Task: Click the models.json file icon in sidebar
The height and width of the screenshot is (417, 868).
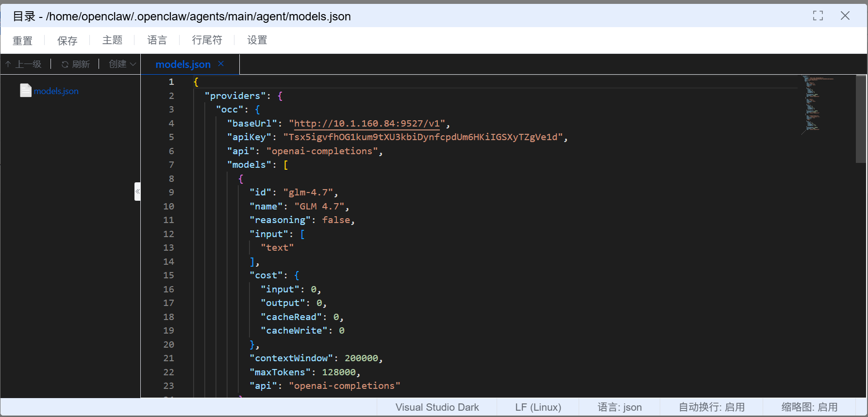Action: [x=26, y=91]
